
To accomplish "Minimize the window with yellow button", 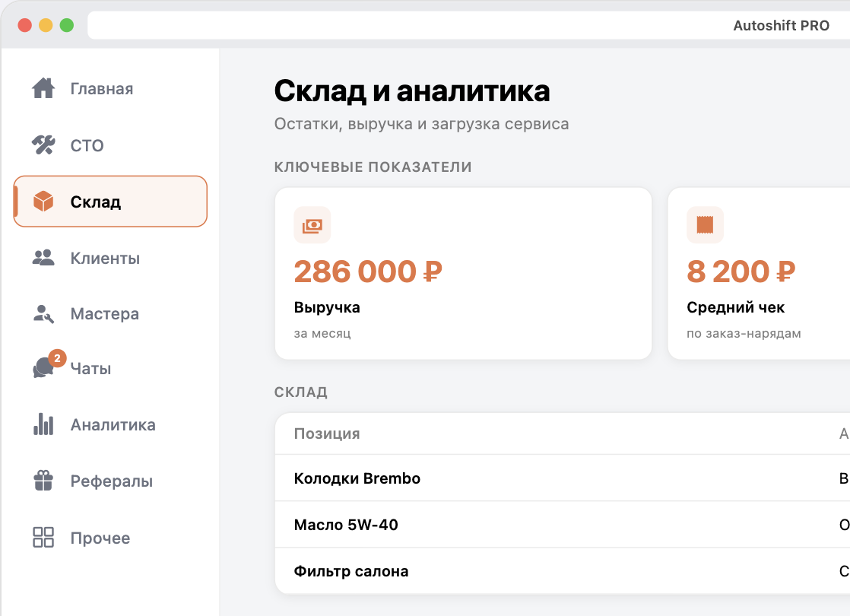I will tap(46, 26).
